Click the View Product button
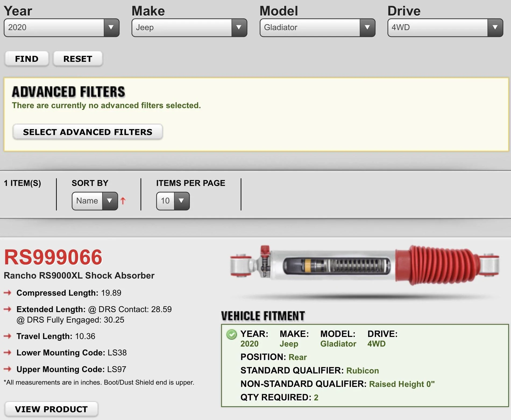The height and width of the screenshot is (420, 511). click(x=51, y=409)
